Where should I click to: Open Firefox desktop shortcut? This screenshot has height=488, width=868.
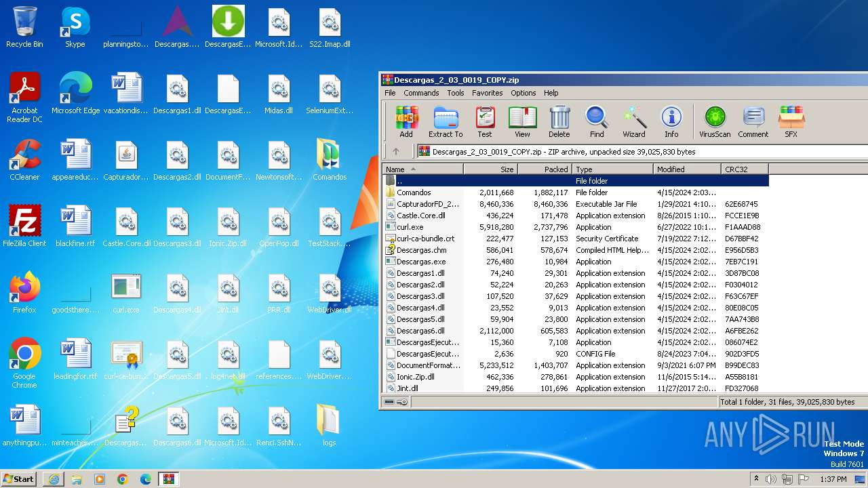pyautogui.click(x=24, y=293)
